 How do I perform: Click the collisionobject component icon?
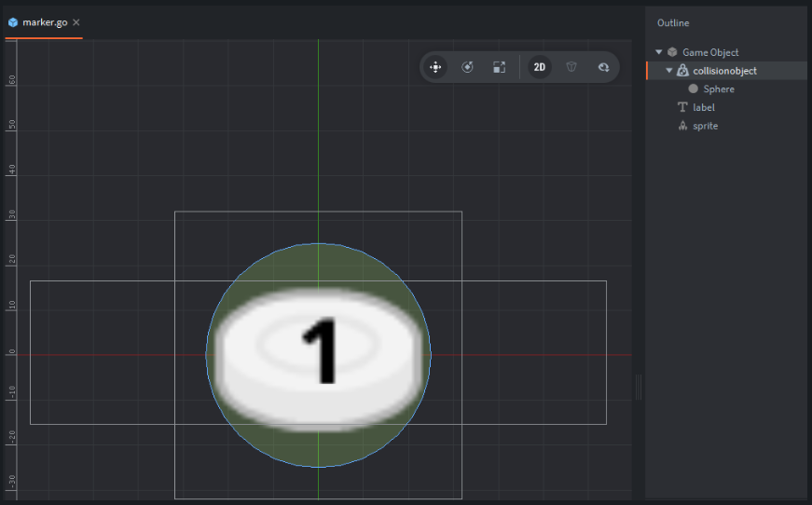(x=682, y=71)
